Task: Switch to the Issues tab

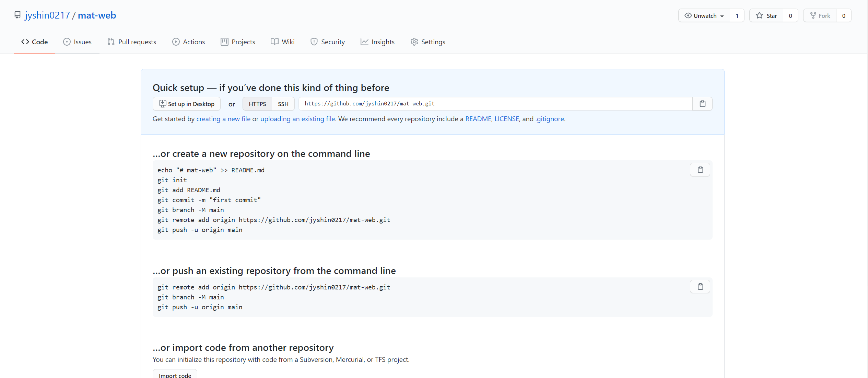Action: tap(77, 42)
